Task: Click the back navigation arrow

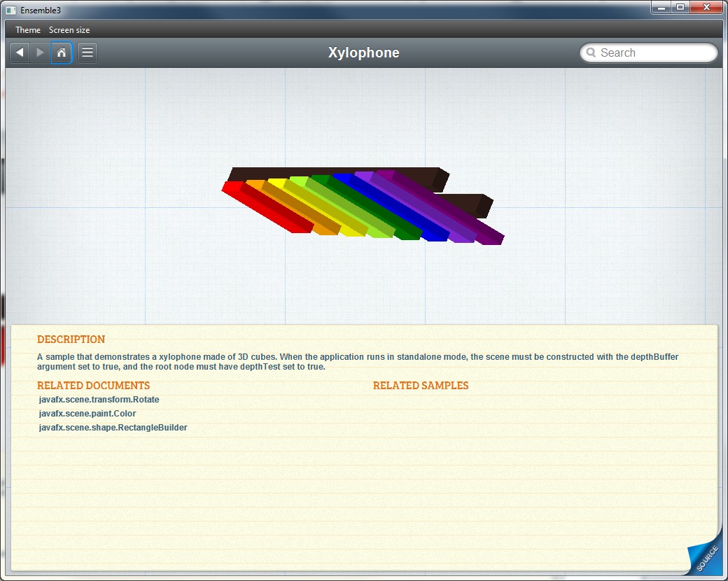Action: [x=20, y=52]
